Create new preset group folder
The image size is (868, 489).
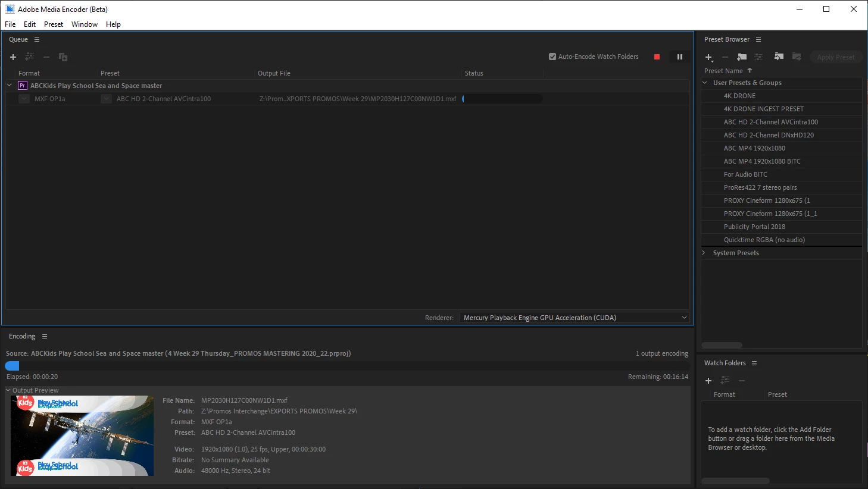(x=742, y=57)
